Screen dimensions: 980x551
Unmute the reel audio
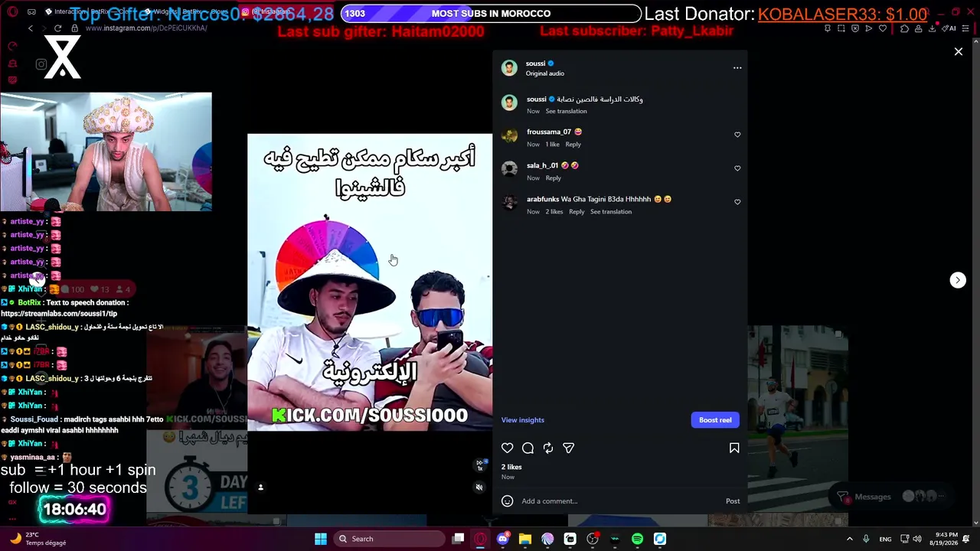coord(479,487)
